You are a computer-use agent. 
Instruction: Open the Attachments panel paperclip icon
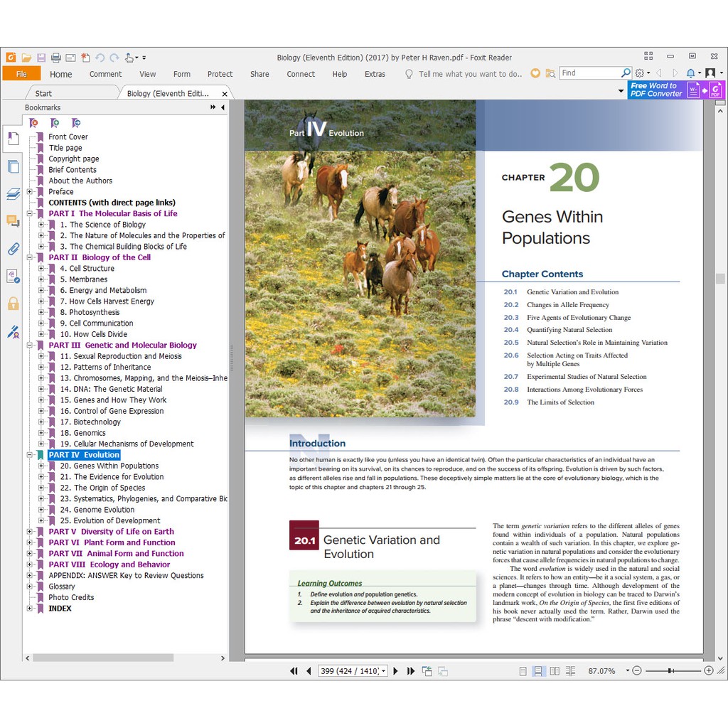coord(13,249)
